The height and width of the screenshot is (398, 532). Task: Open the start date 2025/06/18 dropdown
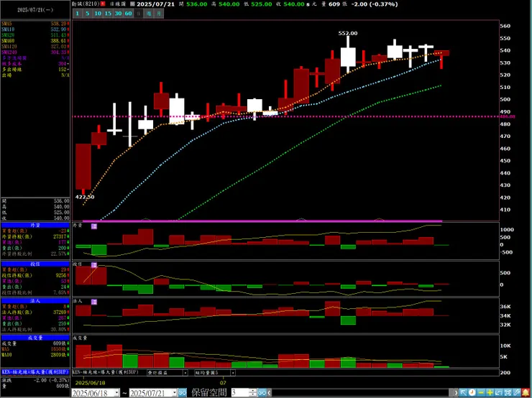point(117,393)
